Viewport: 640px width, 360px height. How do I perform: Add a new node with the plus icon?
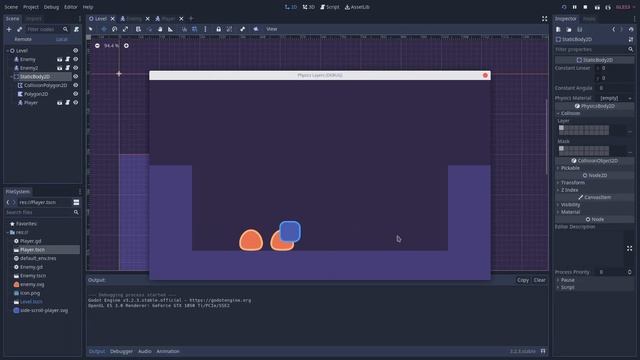click(9, 29)
